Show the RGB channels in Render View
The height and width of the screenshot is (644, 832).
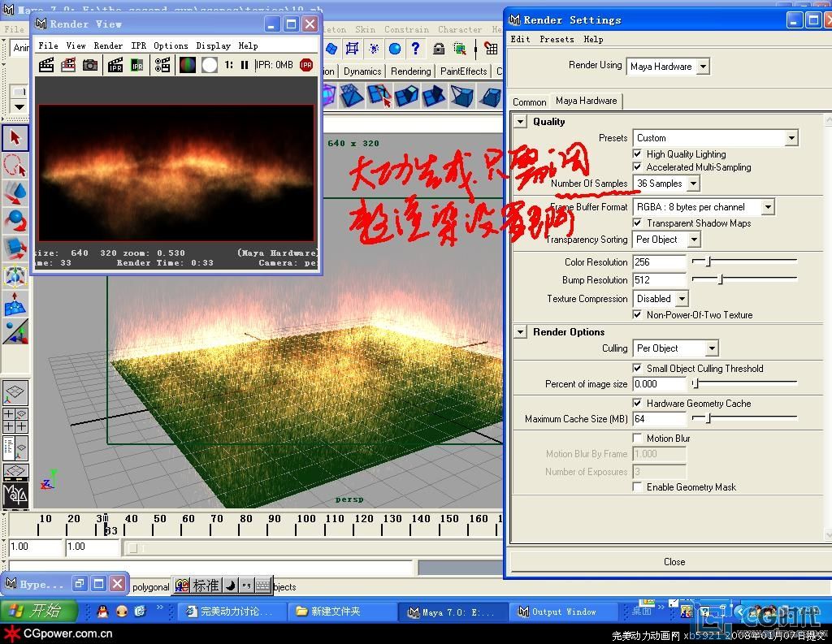(x=188, y=65)
